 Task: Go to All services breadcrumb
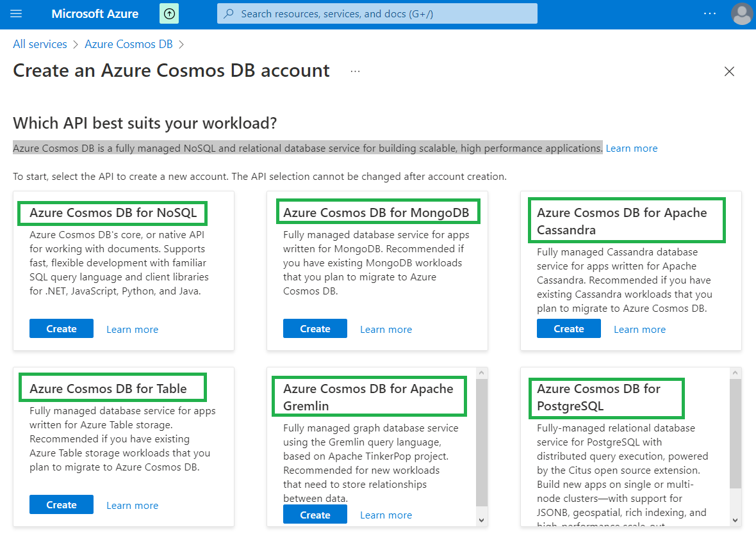40,44
